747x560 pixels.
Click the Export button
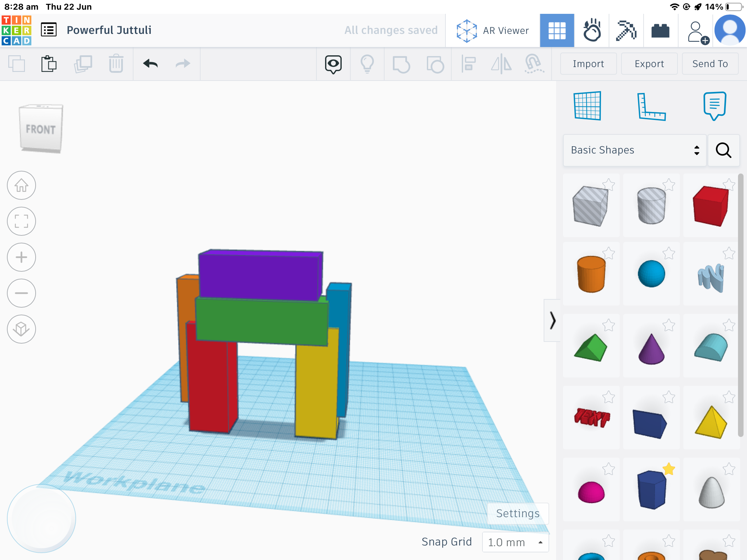(649, 64)
